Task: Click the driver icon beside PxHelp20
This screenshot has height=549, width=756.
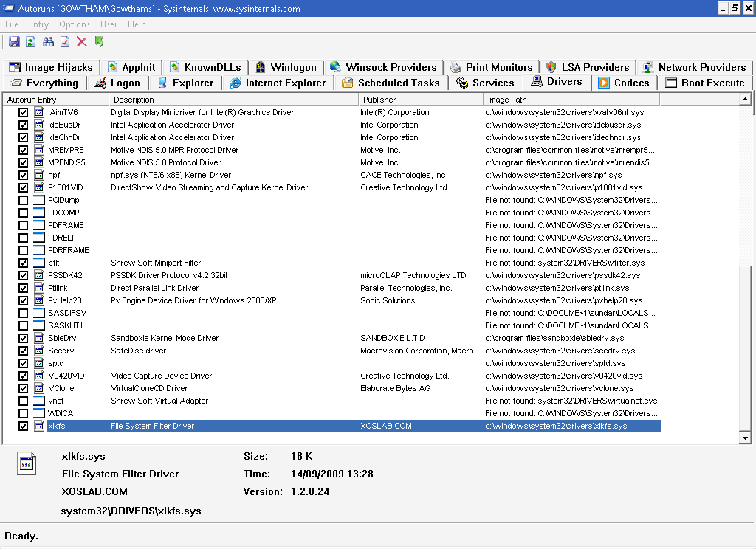Action: [39, 300]
